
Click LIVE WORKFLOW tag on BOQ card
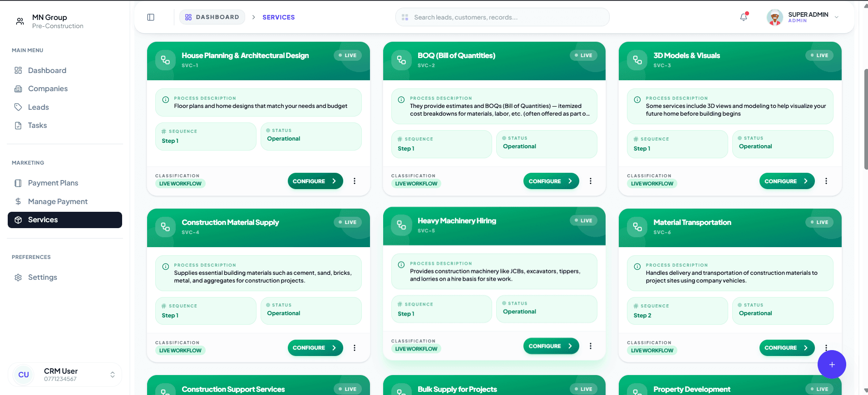[x=416, y=184]
